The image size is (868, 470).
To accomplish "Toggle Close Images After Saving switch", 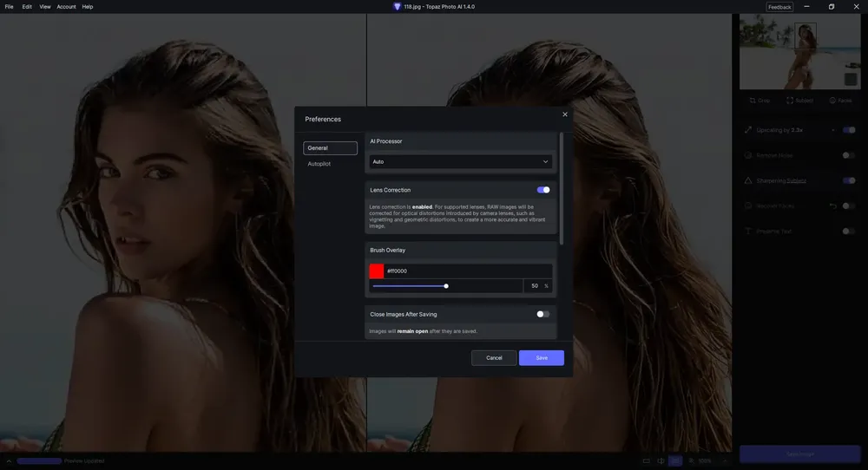I will pos(543,314).
